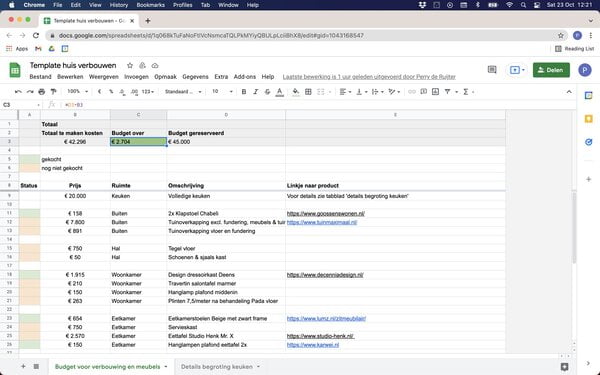
Task: Format selection as currency with euro icon
Action: click(x=99, y=92)
